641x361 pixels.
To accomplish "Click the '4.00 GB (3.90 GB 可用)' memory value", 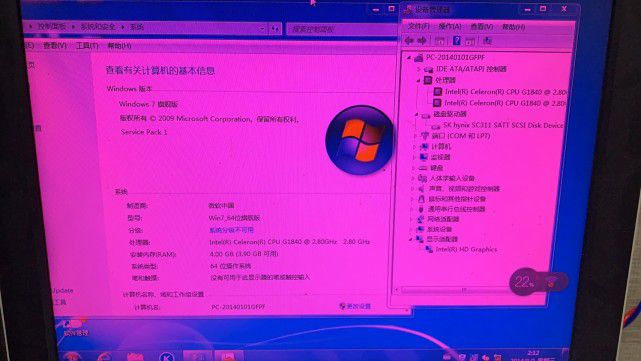I will coord(244,254).
